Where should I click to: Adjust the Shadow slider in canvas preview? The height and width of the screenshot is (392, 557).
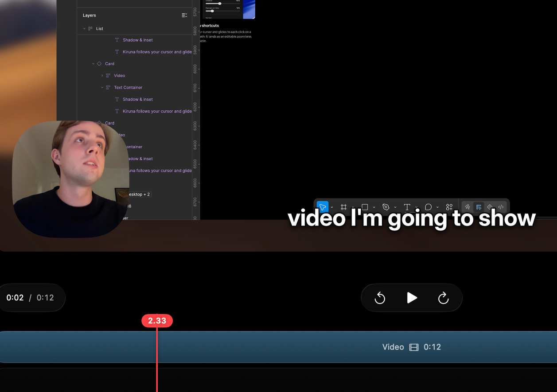223,4
